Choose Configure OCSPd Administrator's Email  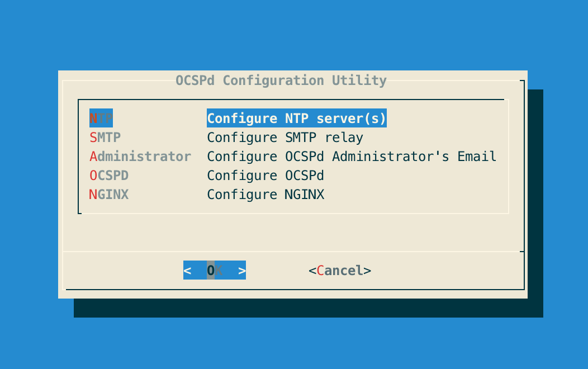(352, 156)
